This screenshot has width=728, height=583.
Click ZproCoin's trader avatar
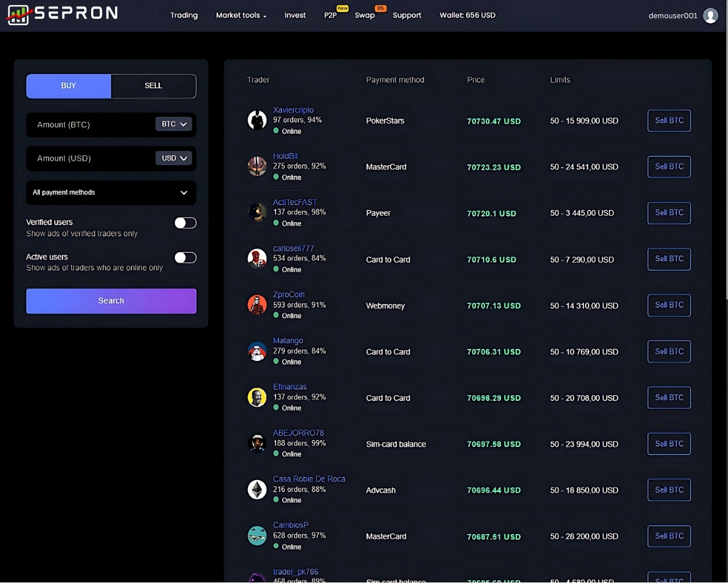tap(257, 305)
